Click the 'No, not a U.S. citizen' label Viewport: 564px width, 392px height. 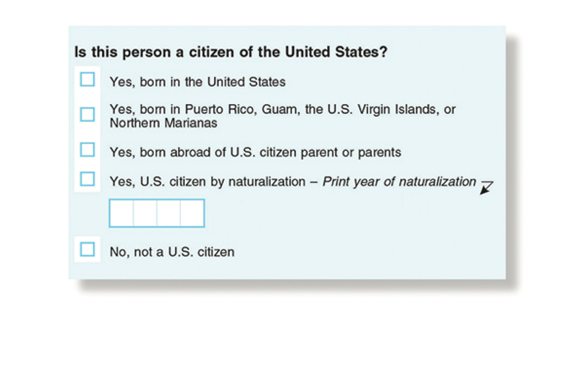click(x=172, y=252)
